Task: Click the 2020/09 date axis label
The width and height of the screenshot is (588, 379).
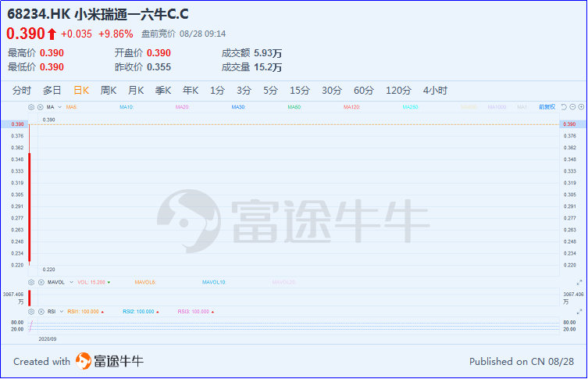Action: [x=48, y=339]
